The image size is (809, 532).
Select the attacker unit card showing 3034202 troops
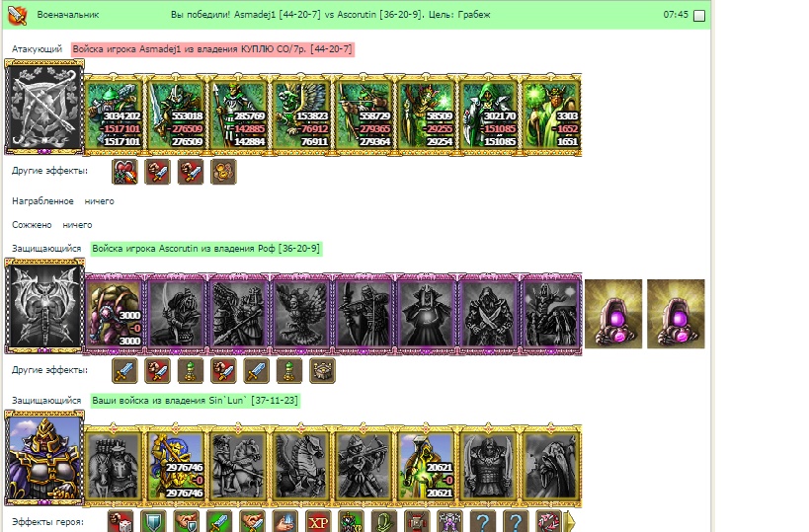click(115, 114)
